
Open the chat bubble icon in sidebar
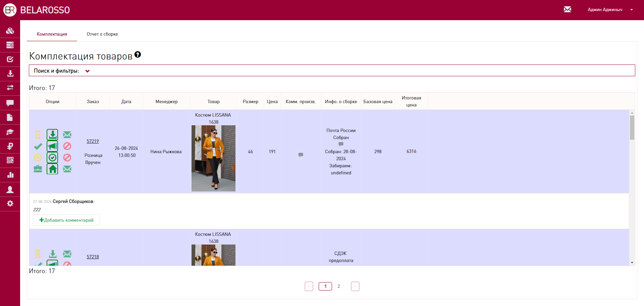pyautogui.click(x=10, y=103)
